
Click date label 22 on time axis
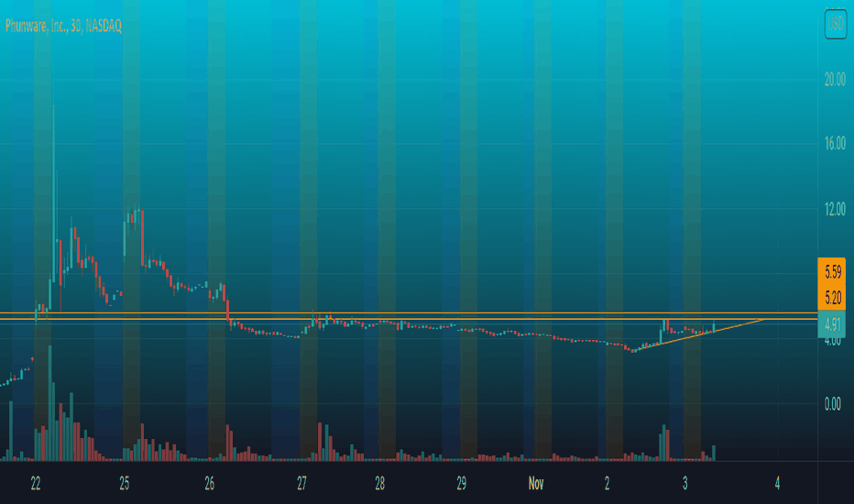tap(36, 483)
